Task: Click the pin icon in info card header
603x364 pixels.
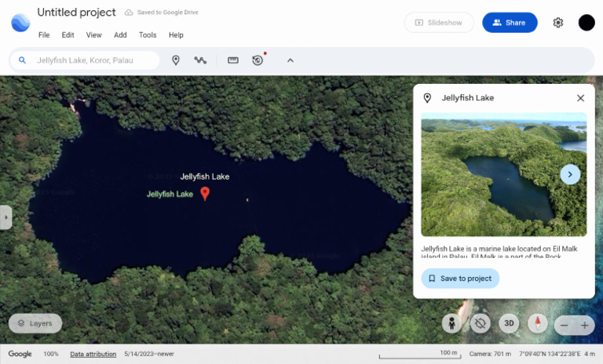Action: pyautogui.click(x=427, y=98)
